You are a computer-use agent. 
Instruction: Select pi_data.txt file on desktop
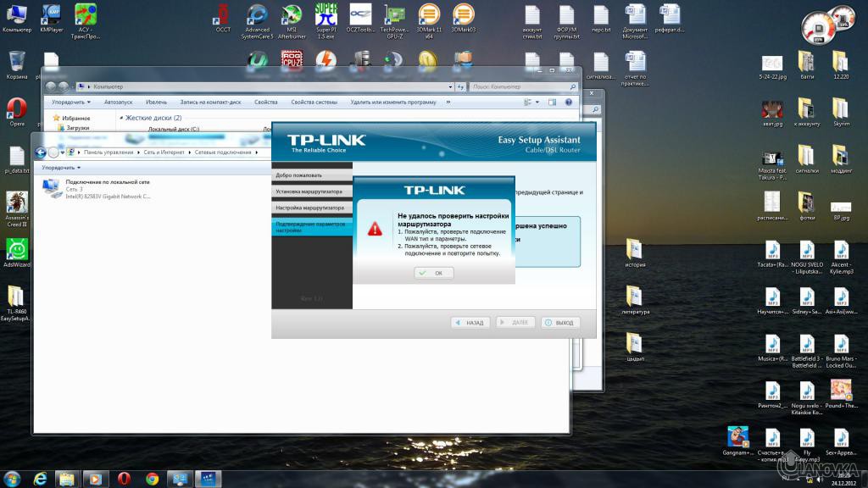point(17,160)
